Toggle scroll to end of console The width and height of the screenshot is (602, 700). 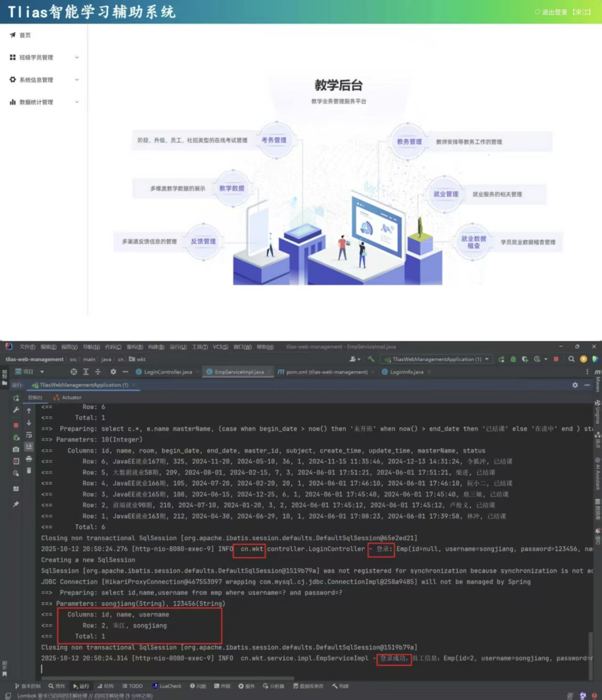click(29, 446)
